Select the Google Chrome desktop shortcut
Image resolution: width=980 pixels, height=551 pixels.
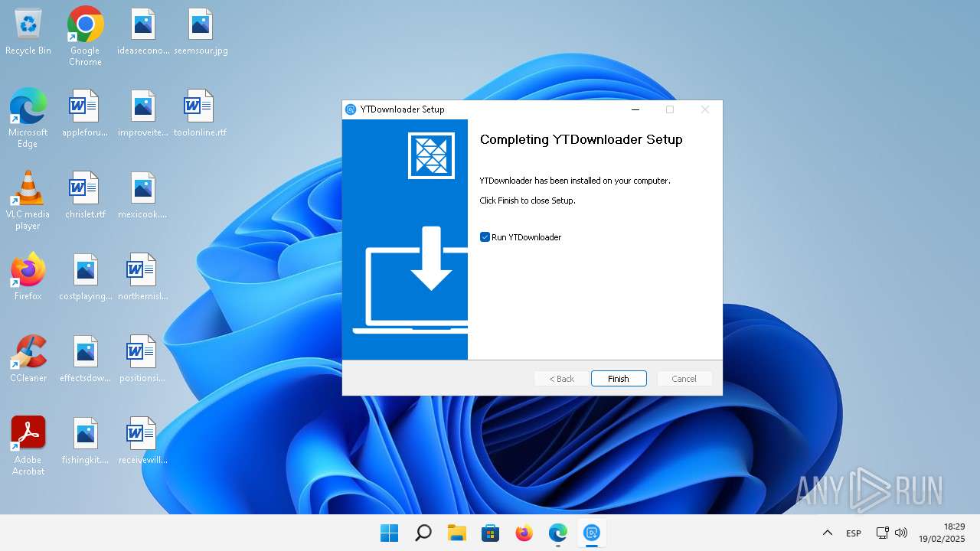[85, 36]
